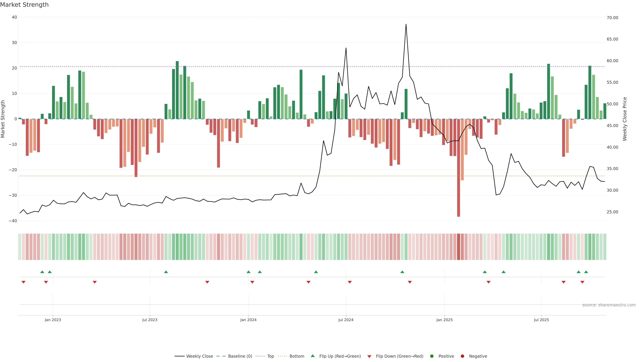This screenshot has width=644, height=362.
Task: Click the Market Strength chart title
Action: (24, 5)
